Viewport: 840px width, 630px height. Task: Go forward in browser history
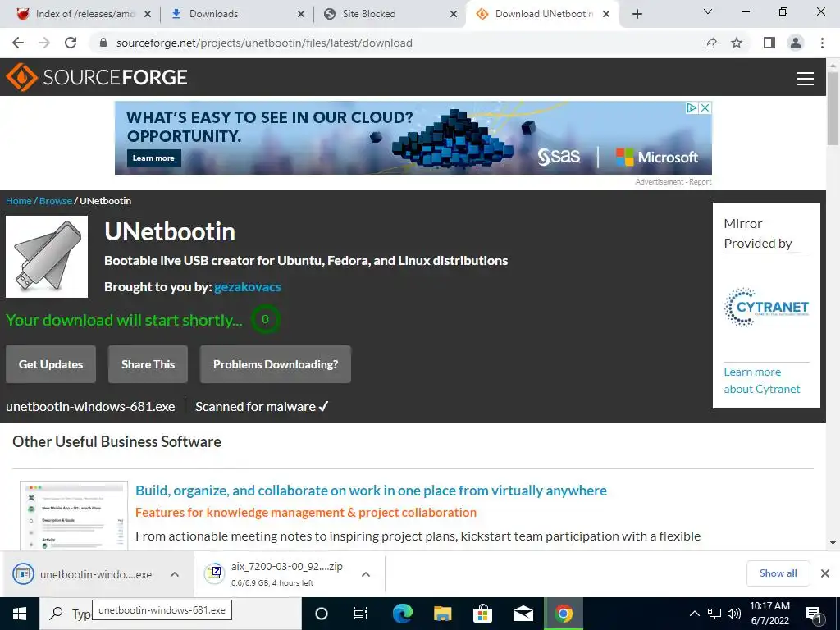point(44,43)
